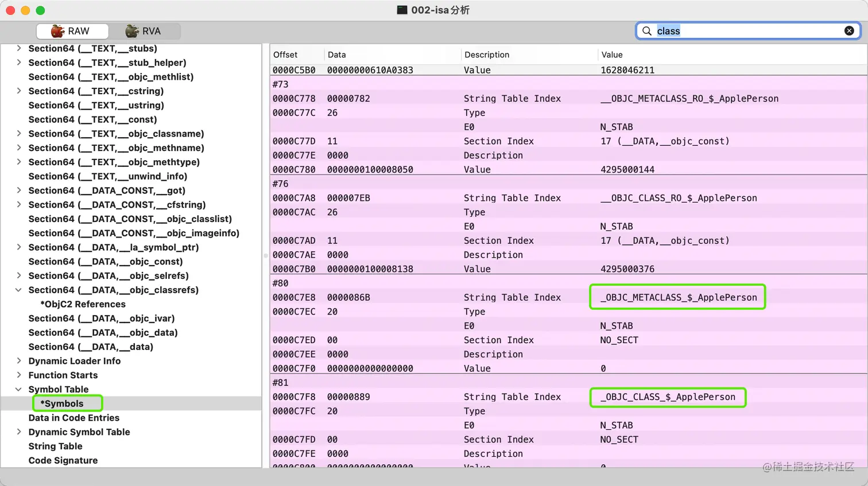Image resolution: width=868 pixels, height=486 pixels.
Task: Collapse Section64 (__DATA,__objc_classrefs)
Action: (x=19, y=290)
